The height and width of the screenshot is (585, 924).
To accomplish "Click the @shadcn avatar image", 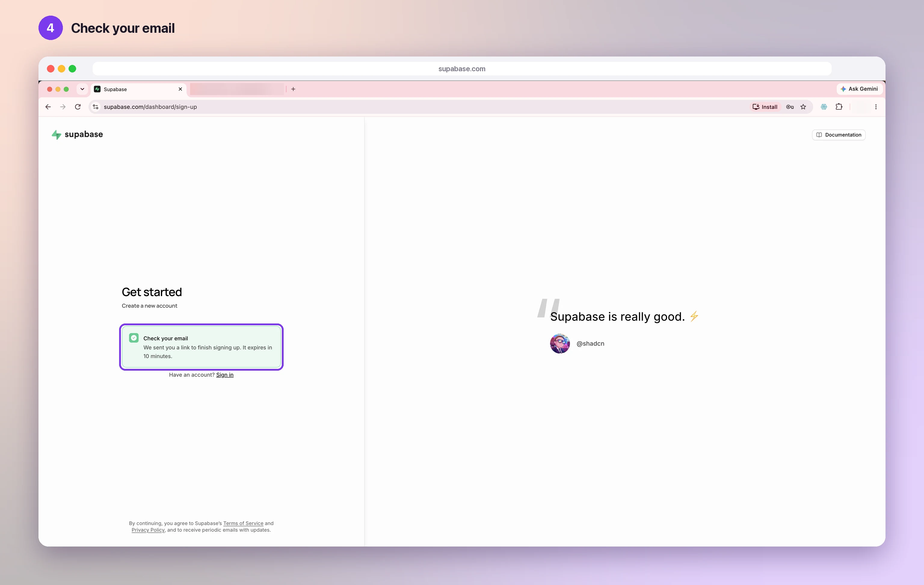I will point(560,343).
